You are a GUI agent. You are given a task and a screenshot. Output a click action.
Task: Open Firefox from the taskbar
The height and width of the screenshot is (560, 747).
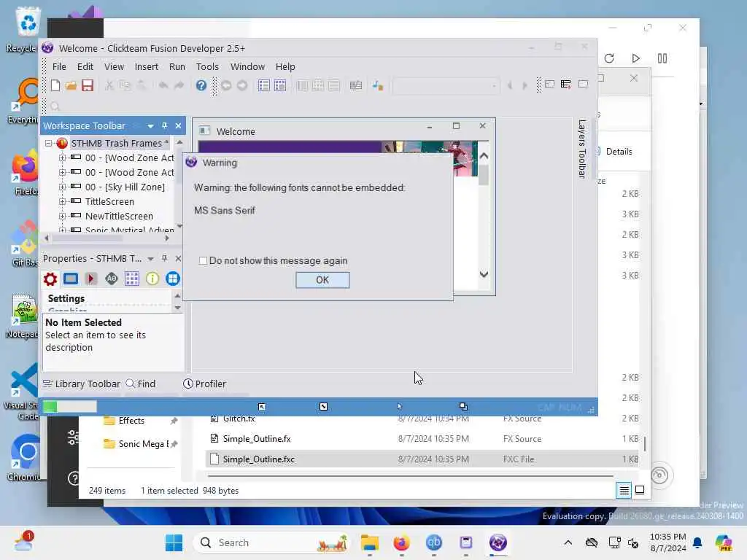[402, 542]
